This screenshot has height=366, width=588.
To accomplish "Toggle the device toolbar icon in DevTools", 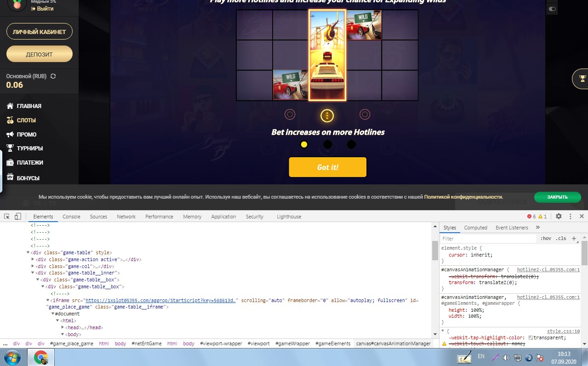I will point(18,216).
